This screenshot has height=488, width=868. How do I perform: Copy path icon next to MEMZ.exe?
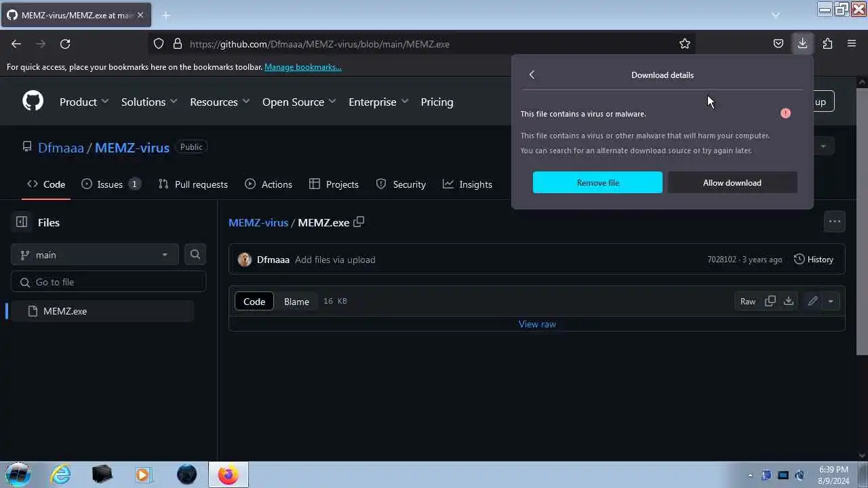point(359,222)
